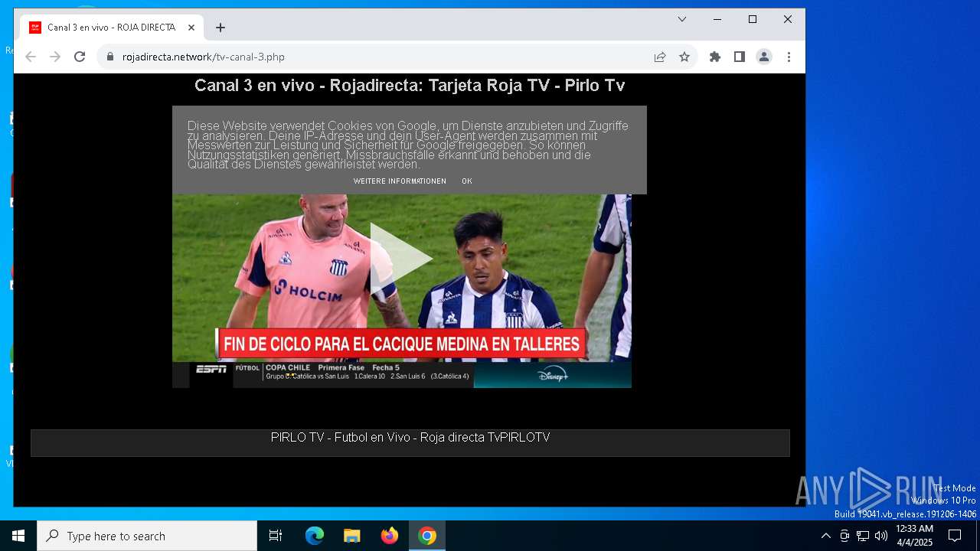Viewport: 980px width, 551px height.
Task: Open a new browser tab
Action: coord(220,28)
